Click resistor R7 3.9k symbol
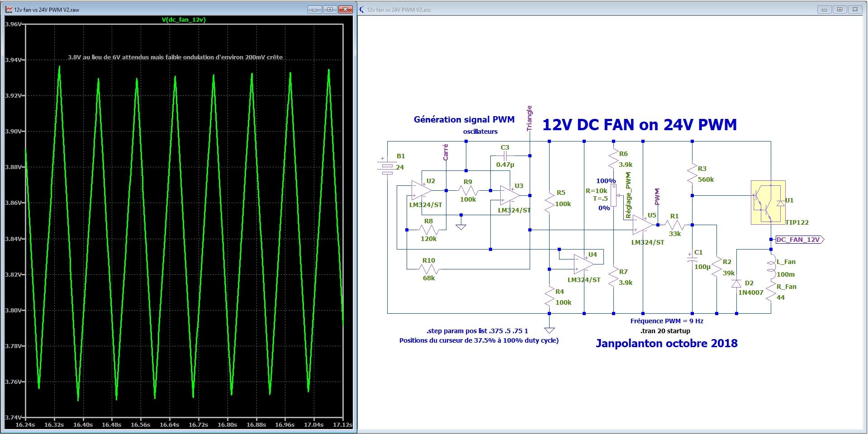 (613, 276)
